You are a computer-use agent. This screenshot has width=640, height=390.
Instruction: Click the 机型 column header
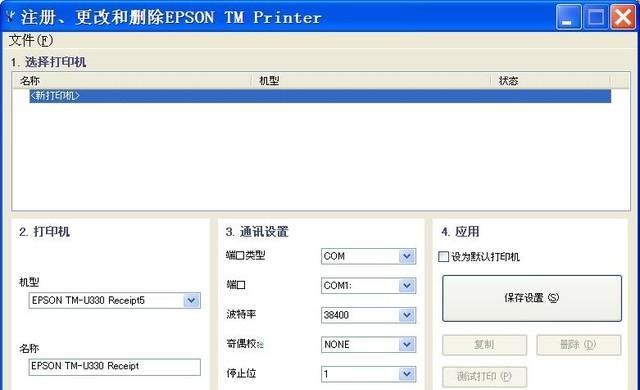tap(370, 81)
